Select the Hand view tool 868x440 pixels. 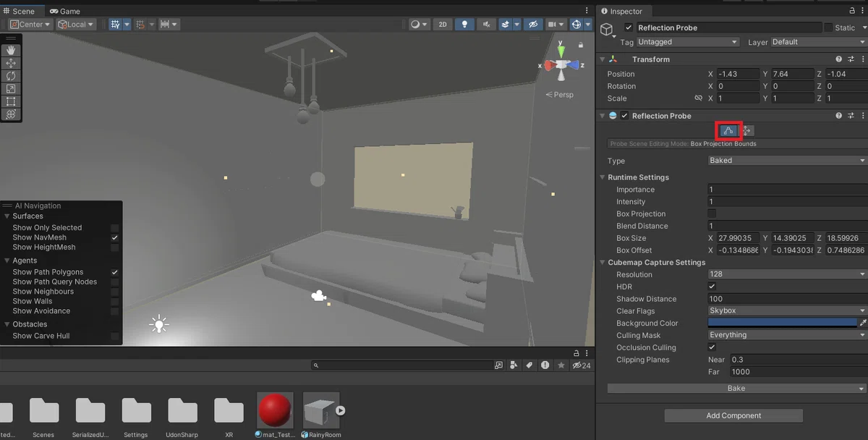coord(11,50)
